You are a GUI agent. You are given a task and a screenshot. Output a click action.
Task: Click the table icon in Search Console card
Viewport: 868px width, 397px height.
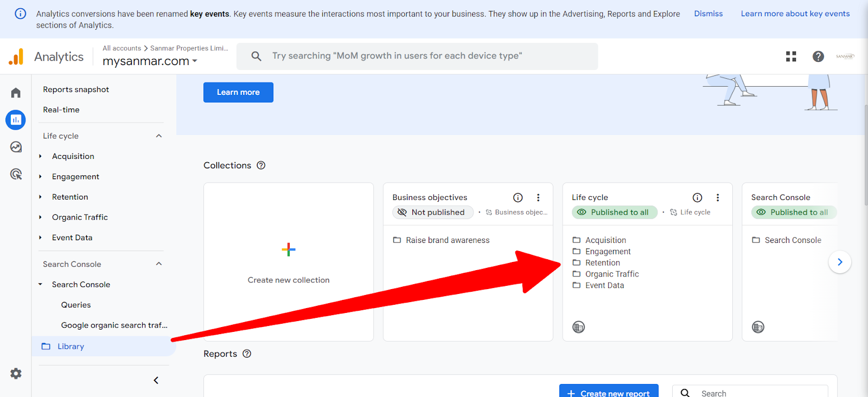tap(758, 327)
